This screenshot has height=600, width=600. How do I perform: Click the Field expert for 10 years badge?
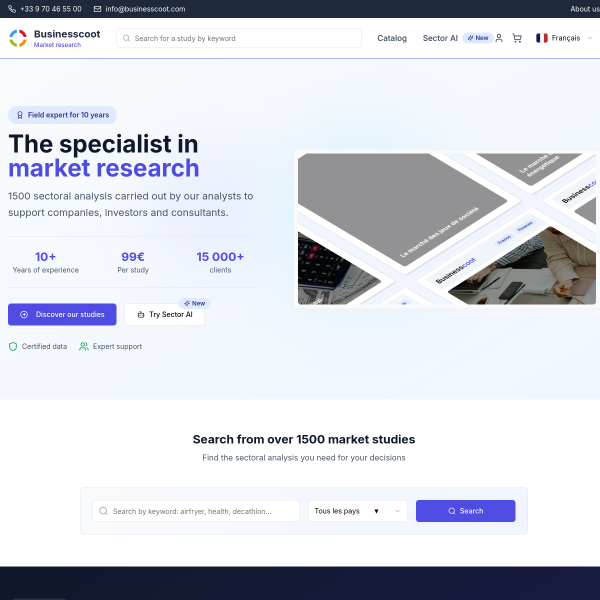point(62,115)
